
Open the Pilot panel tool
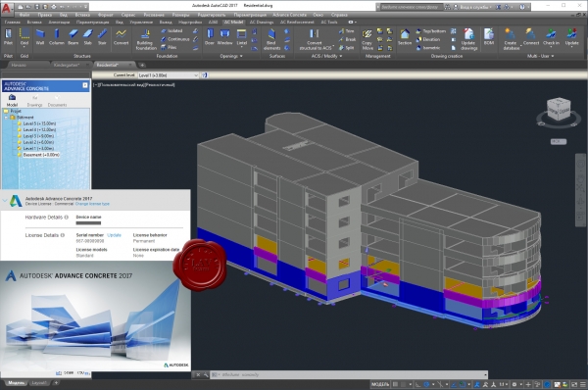tap(8, 37)
